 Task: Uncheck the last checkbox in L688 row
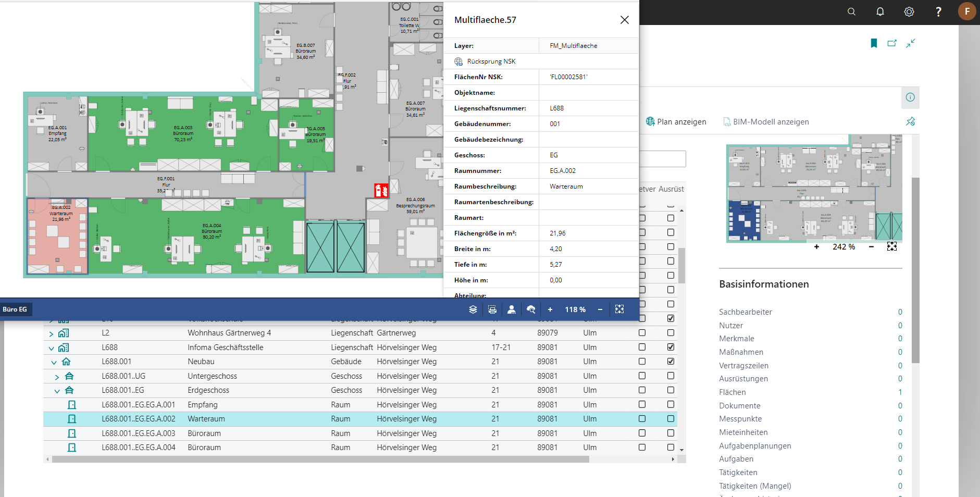click(671, 347)
